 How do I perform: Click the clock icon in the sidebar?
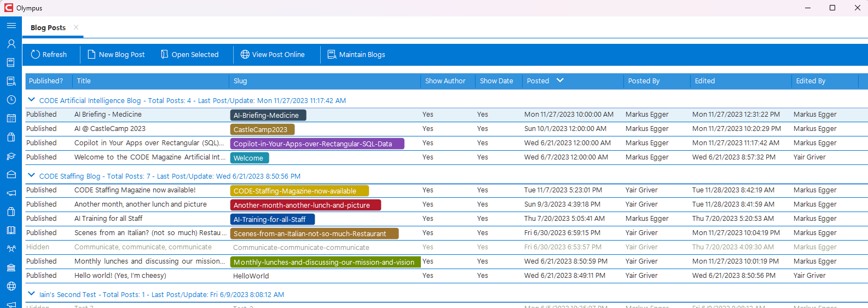click(11, 100)
